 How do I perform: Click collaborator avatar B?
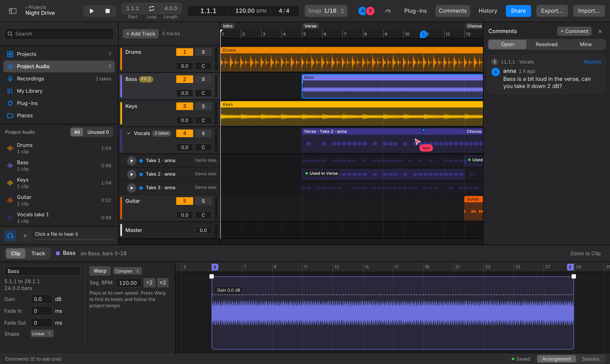click(370, 11)
